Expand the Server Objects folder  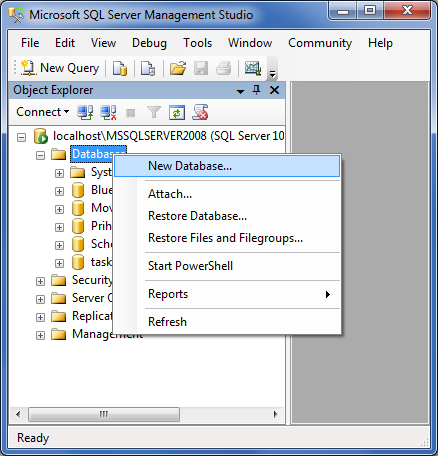point(40,299)
